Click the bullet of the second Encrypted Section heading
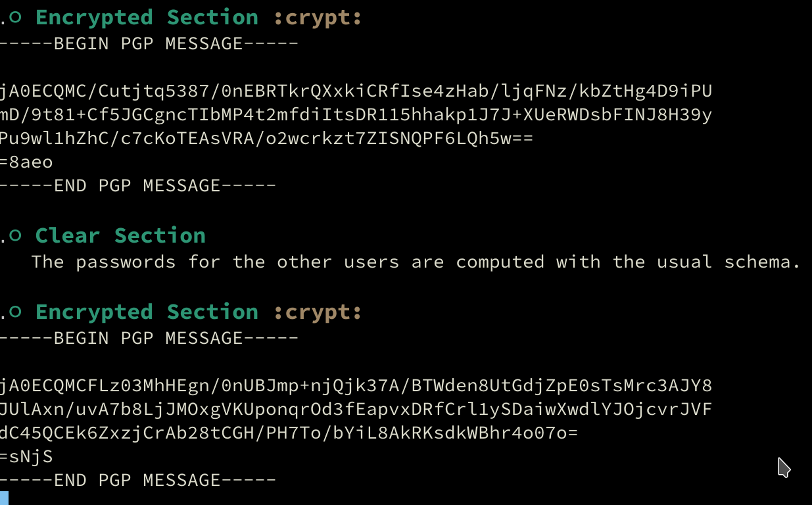Viewport: 812px width, 505px height. [x=16, y=312]
